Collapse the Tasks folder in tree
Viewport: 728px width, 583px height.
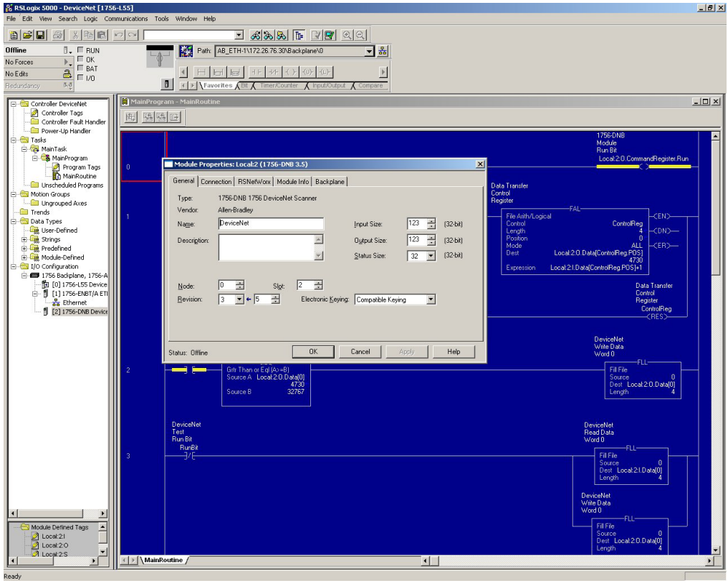click(14, 140)
